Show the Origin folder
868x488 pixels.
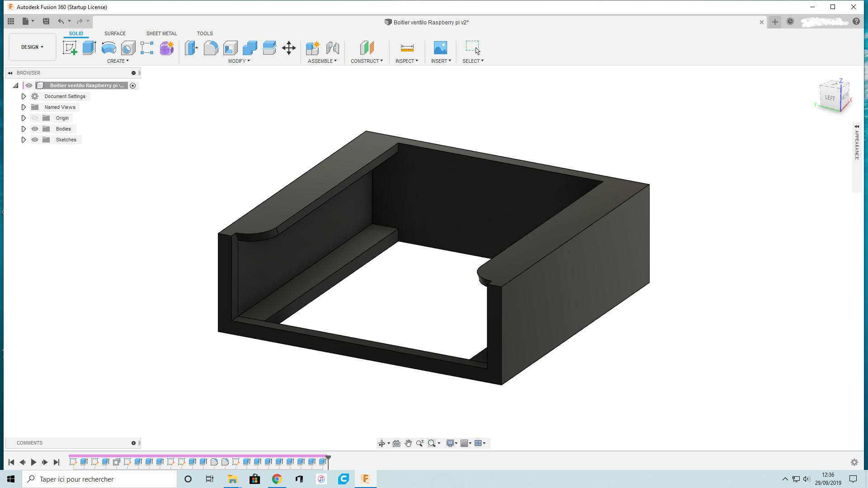coord(35,118)
